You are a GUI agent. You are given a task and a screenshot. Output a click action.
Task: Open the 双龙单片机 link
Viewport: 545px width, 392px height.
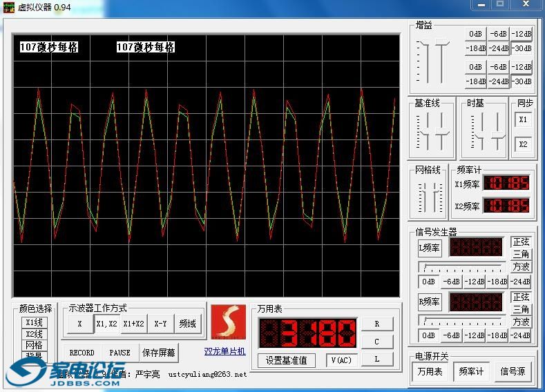(x=225, y=351)
